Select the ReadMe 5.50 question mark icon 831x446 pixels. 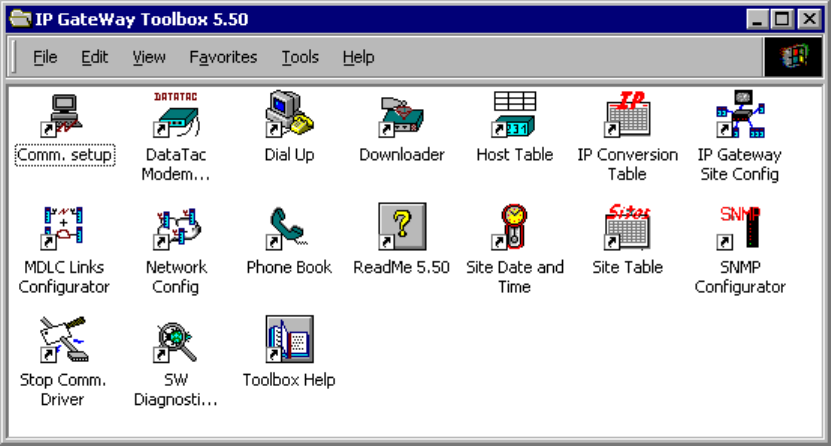pos(402,226)
